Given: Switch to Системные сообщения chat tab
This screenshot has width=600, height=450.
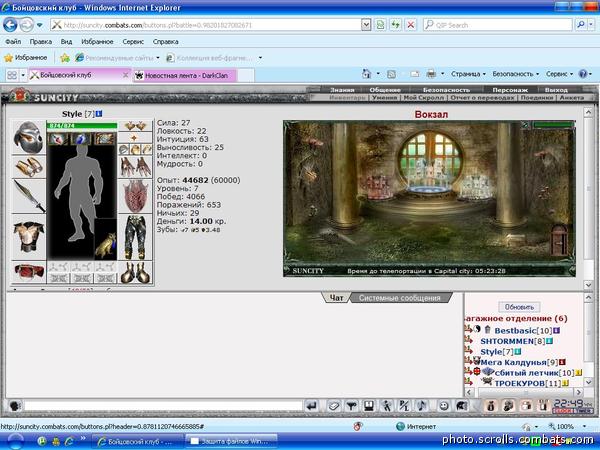Looking at the screenshot, I should point(399,298).
